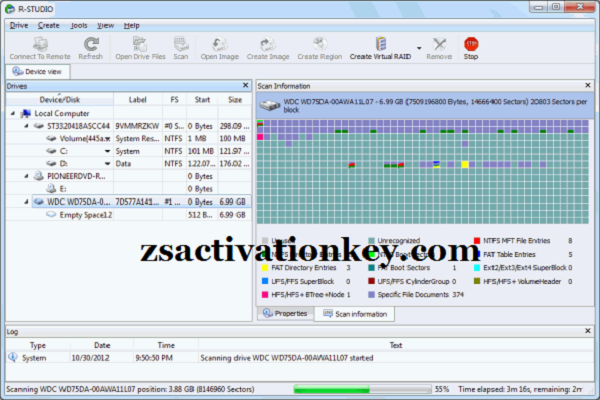Open the Tools menu

(x=79, y=25)
